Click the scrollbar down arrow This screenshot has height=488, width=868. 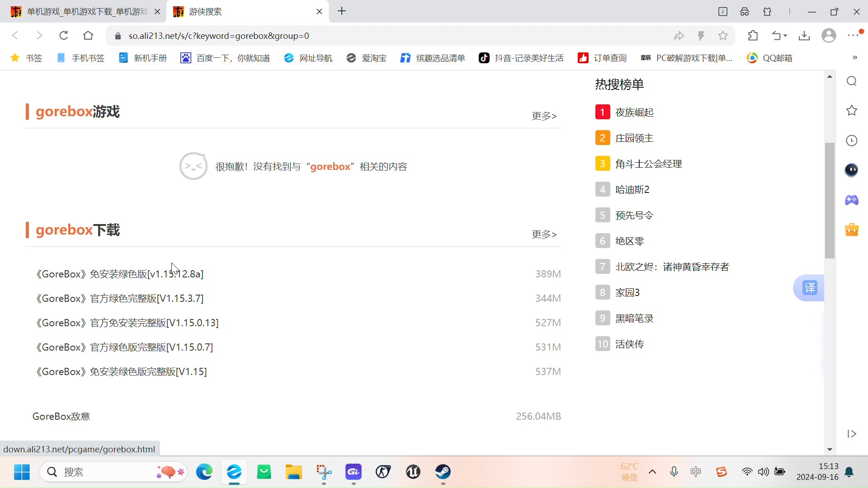[830, 450]
